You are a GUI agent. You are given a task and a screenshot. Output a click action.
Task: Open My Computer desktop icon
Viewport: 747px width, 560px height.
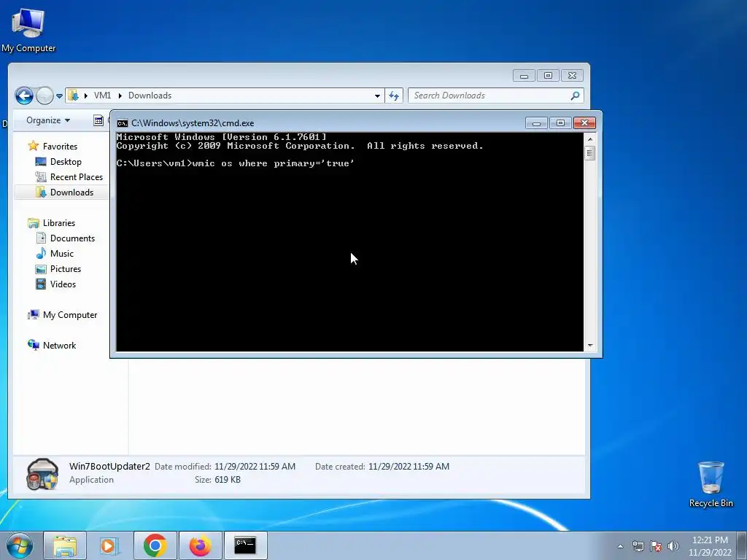coord(28,30)
